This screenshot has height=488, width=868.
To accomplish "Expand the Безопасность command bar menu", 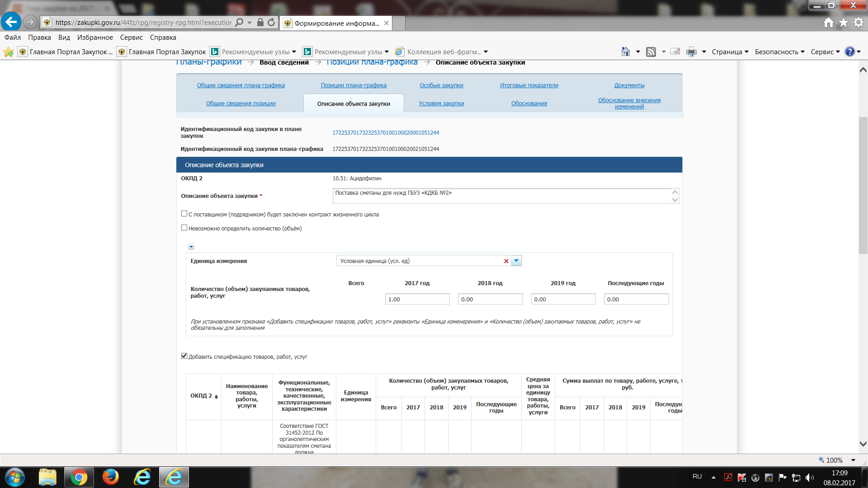I will (779, 52).
